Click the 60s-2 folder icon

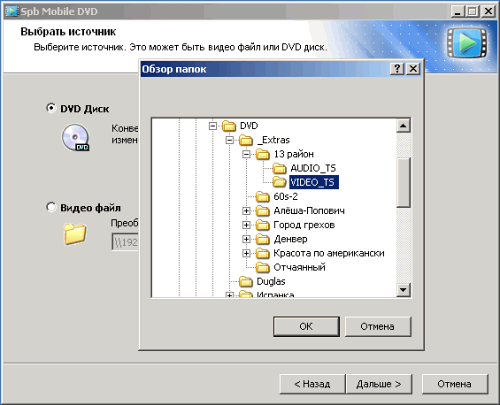coord(262,197)
